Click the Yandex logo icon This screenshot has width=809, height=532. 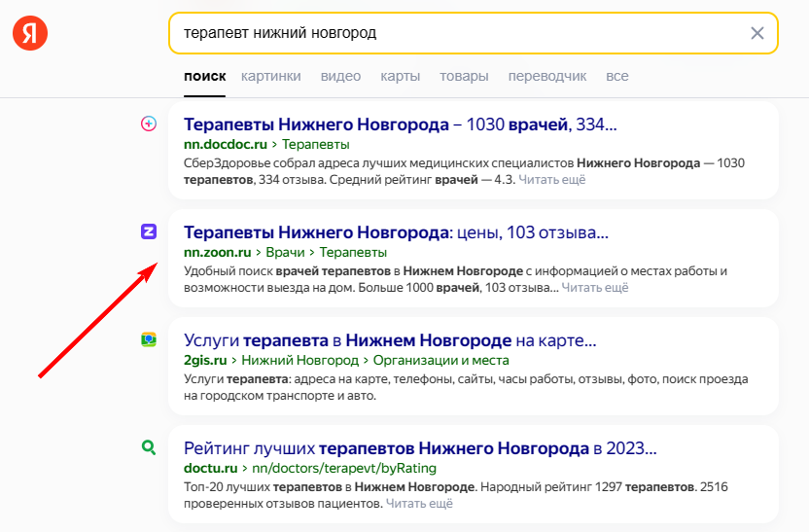(x=30, y=33)
